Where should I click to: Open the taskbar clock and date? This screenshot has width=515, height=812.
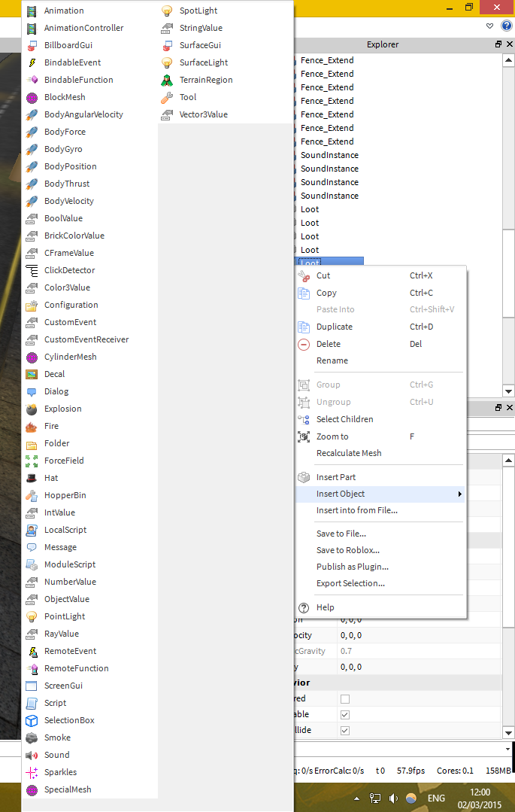click(x=479, y=798)
